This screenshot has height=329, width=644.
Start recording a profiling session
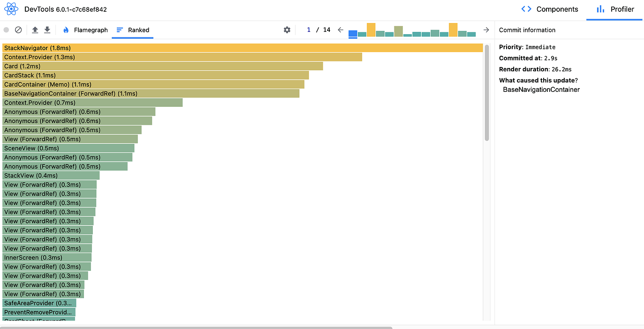coord(6,30)
